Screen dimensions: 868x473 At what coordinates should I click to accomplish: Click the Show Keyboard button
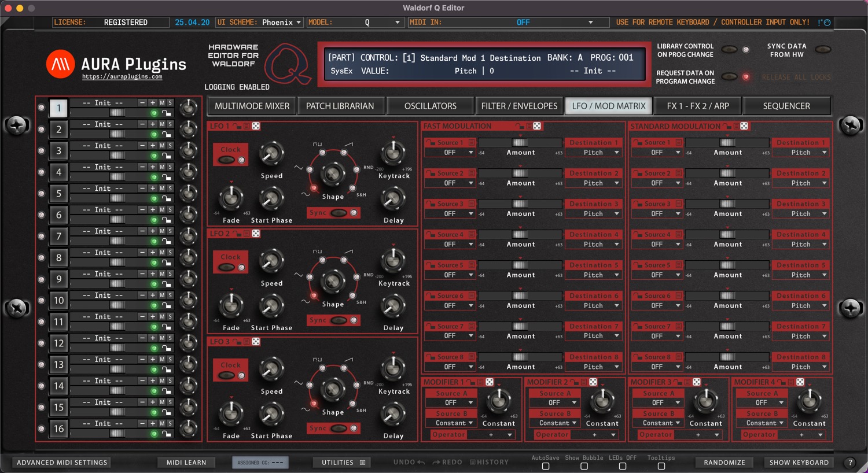coord(799,463)
